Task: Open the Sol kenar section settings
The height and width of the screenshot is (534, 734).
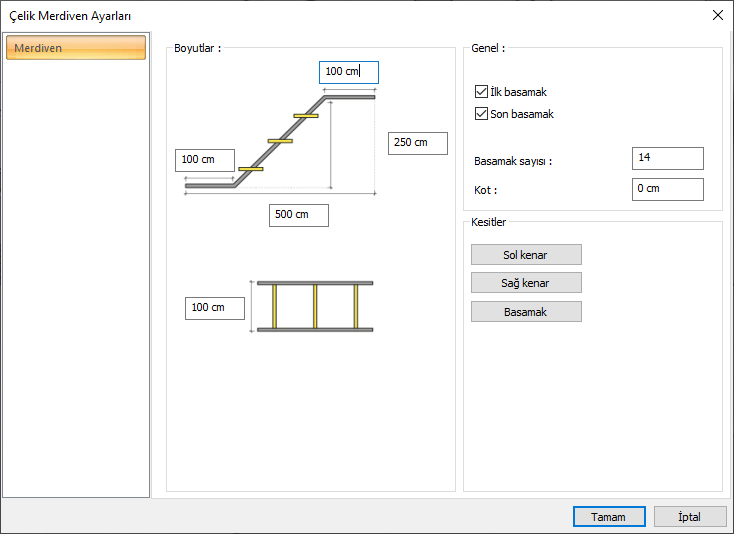Action: tap(525, 255)
